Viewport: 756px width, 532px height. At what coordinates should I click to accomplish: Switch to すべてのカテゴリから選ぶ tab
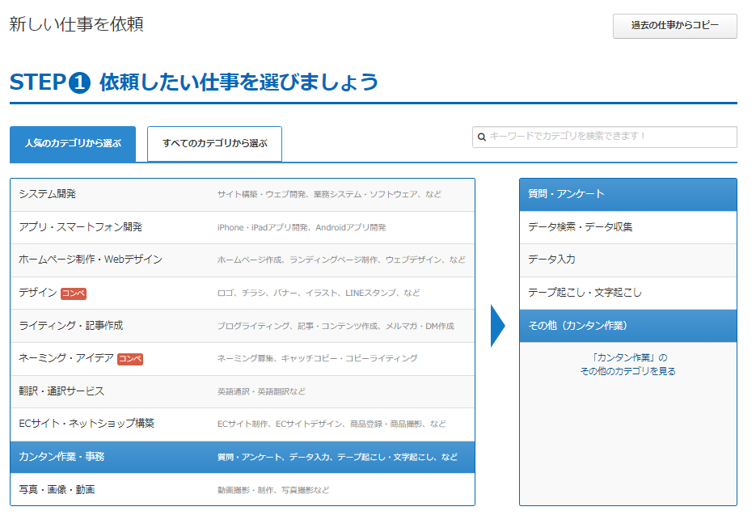214,143
